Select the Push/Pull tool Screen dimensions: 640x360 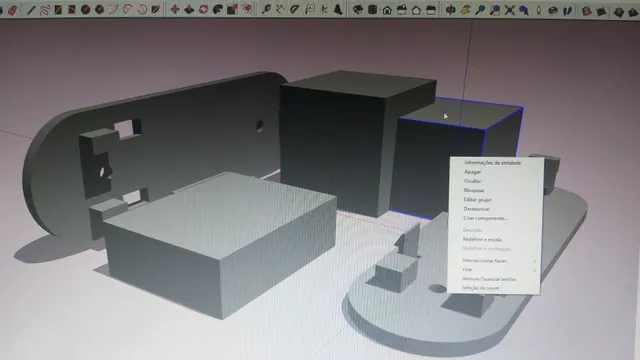[x=189, y=9]
